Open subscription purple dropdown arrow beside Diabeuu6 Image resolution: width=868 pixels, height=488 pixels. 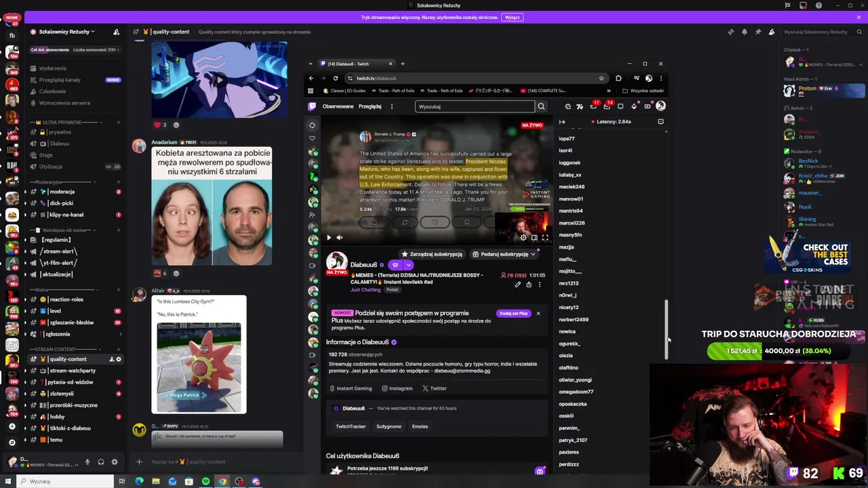coord(408,265)
